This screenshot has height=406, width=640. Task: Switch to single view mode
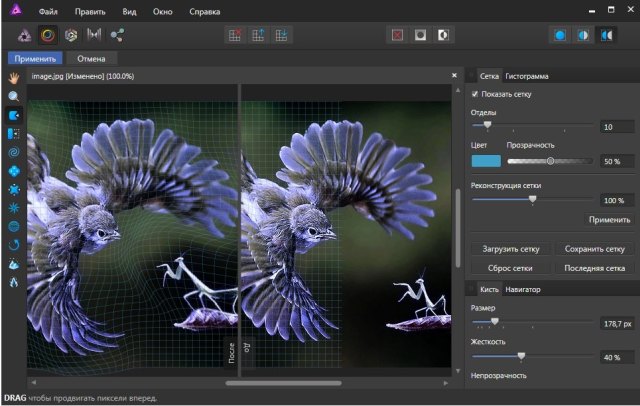pos(561,35)
